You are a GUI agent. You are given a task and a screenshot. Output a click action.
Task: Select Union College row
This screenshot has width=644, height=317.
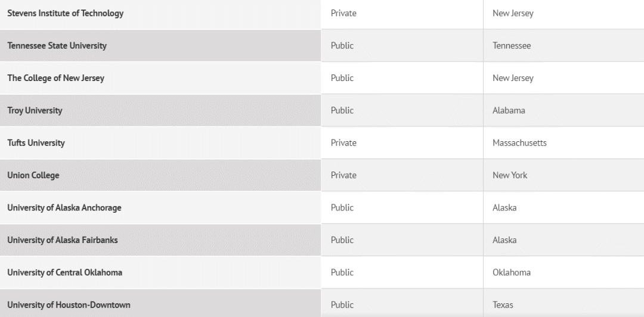click(x=322, y=175)
